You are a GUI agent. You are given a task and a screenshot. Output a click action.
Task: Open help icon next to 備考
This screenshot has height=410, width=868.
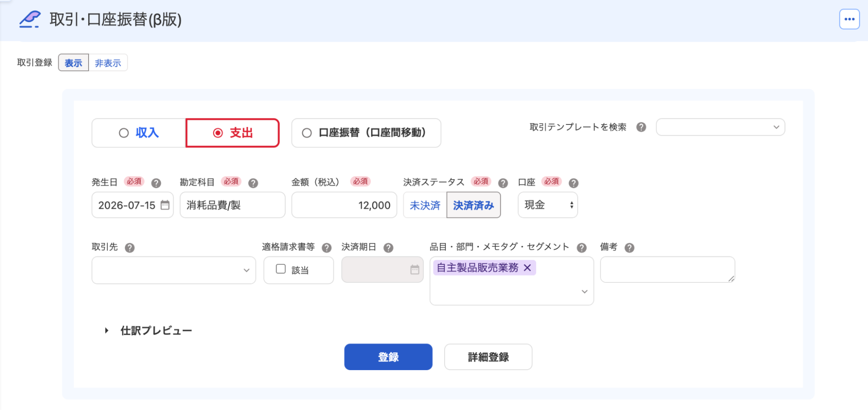coord(629,248)
